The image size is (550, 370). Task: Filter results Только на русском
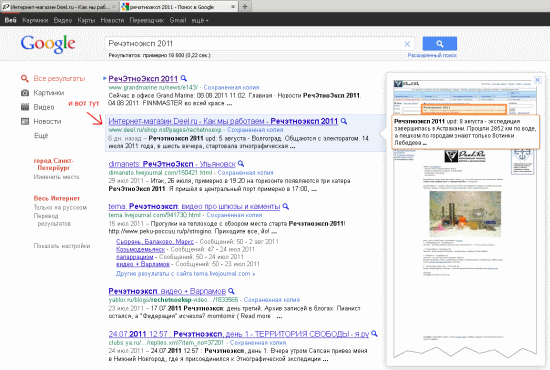(60, 207)
